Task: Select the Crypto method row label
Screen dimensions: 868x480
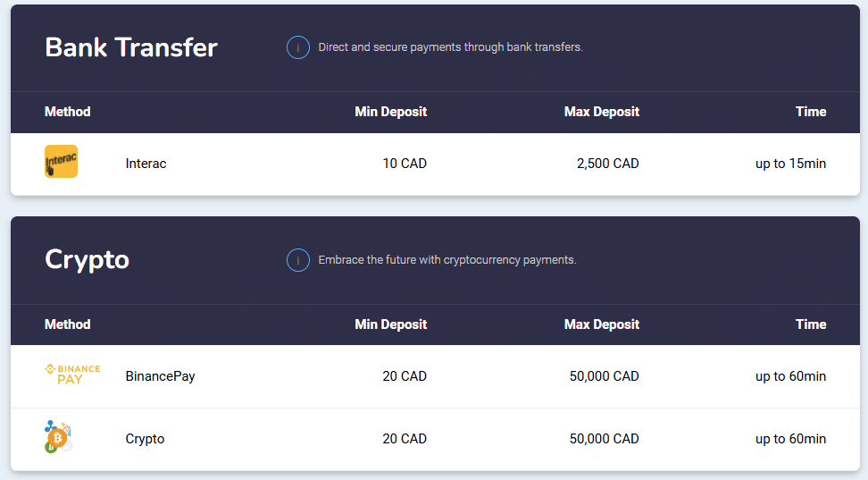Action: tap(145, 439)
